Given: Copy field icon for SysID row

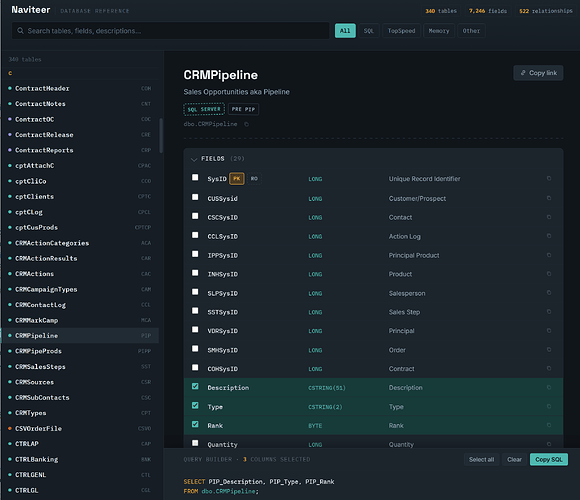Looking at the screenshot, I should coord(549,179).
